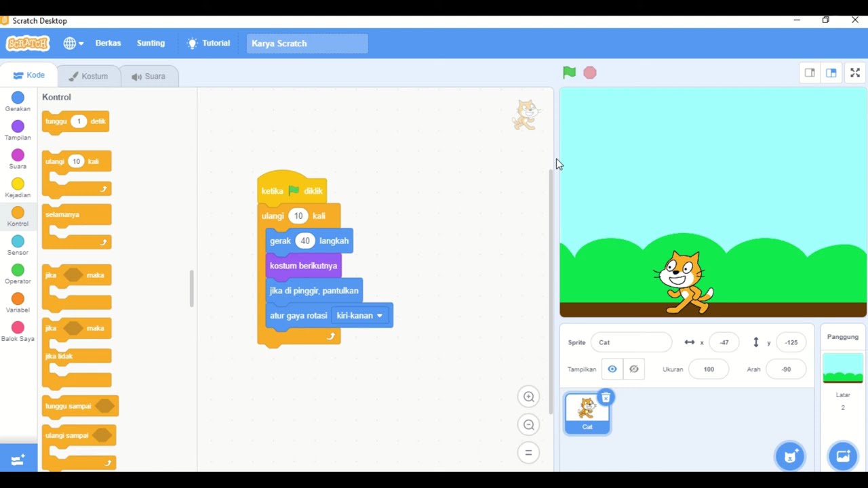The height and width of the screenshot is (488, 868).
Task: Click the Ukuran size field 100
Action: [709, 369]
